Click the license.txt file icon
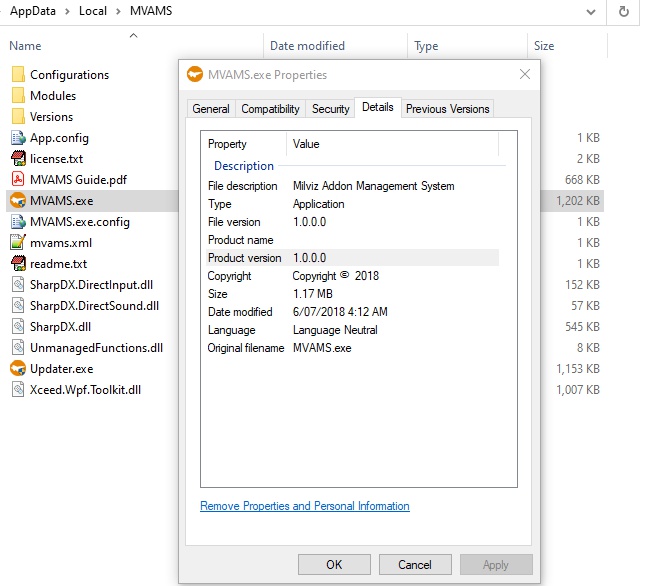This screenshot has width=648, height=586. [18, 159]
